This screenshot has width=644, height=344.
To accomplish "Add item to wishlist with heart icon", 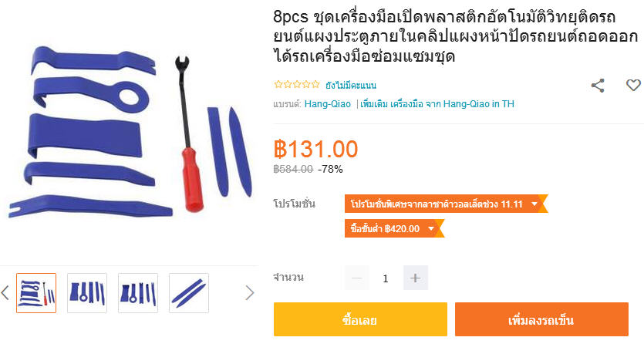I will (633, 85).
